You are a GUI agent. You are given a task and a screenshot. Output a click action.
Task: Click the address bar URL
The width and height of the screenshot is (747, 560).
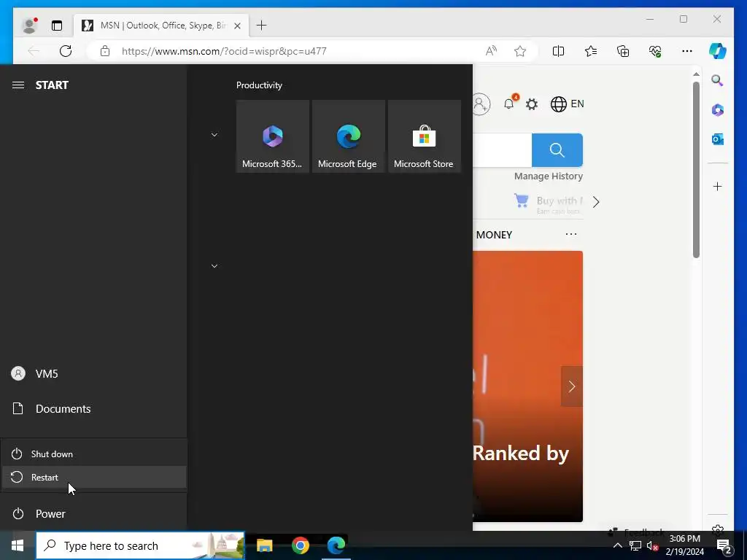pos(224,51)
